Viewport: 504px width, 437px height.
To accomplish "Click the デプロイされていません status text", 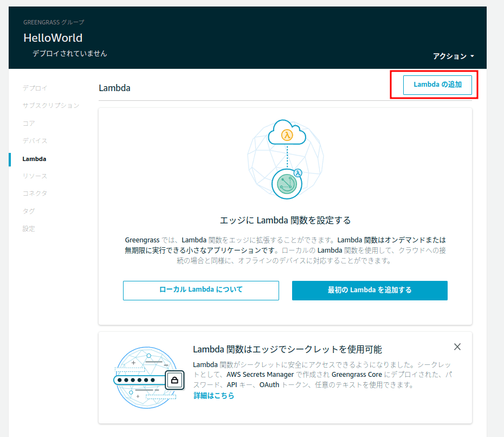I will point(69,53).
